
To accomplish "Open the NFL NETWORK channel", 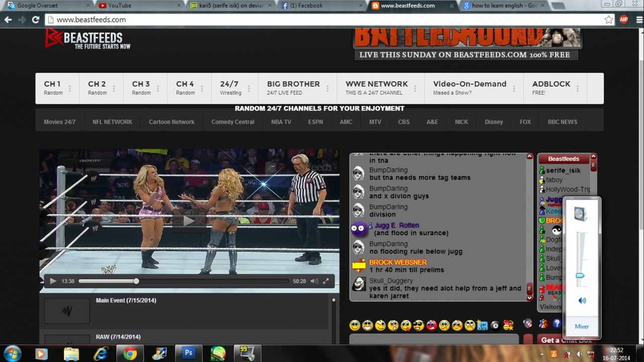I will (x=113, y=122).
